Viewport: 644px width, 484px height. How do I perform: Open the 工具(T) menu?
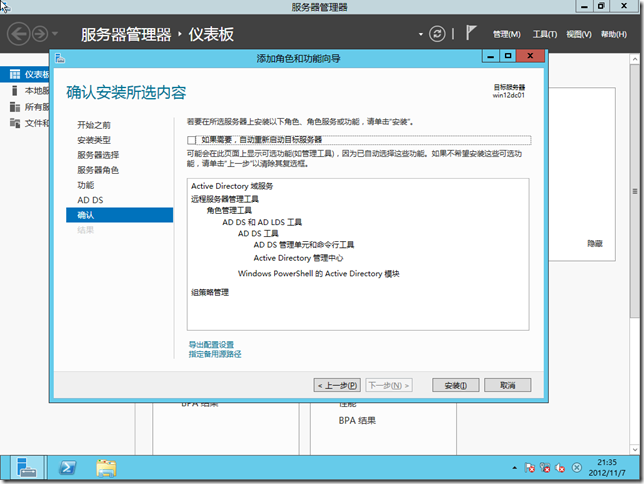click(545, 35)
